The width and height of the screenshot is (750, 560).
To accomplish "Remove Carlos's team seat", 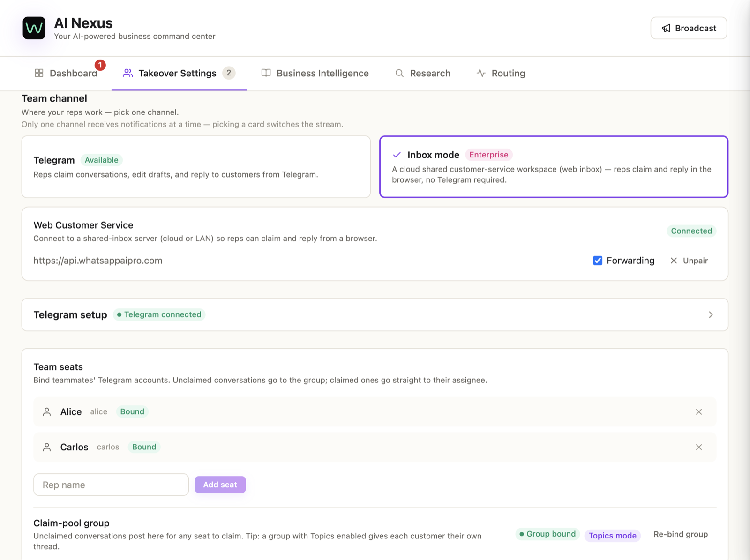I will (x=699, y=447).
